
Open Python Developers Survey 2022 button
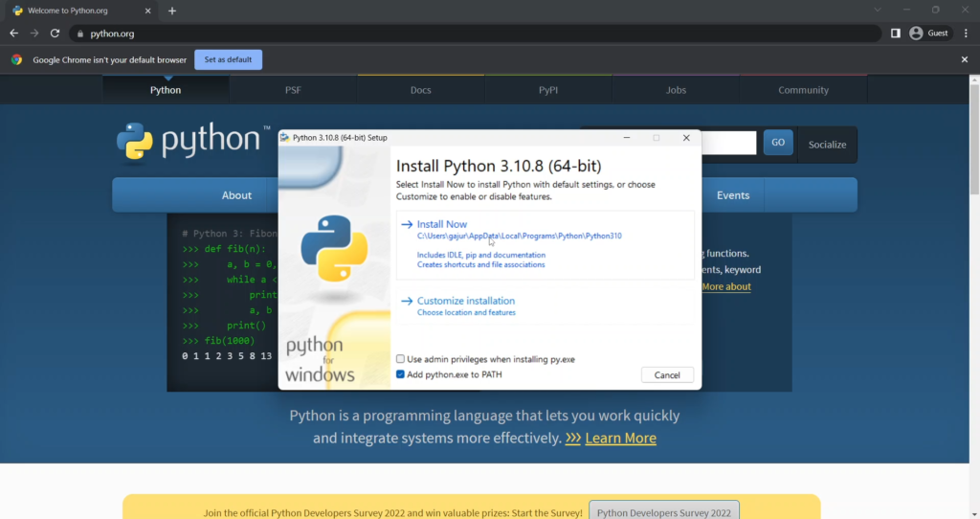click(x=664, y=512)
